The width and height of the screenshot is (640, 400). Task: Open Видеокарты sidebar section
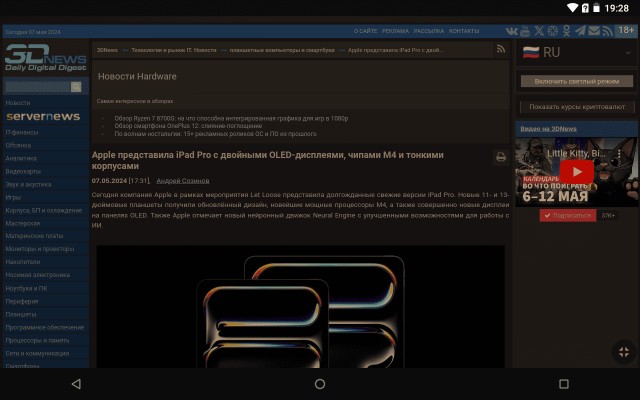(23, 171)
